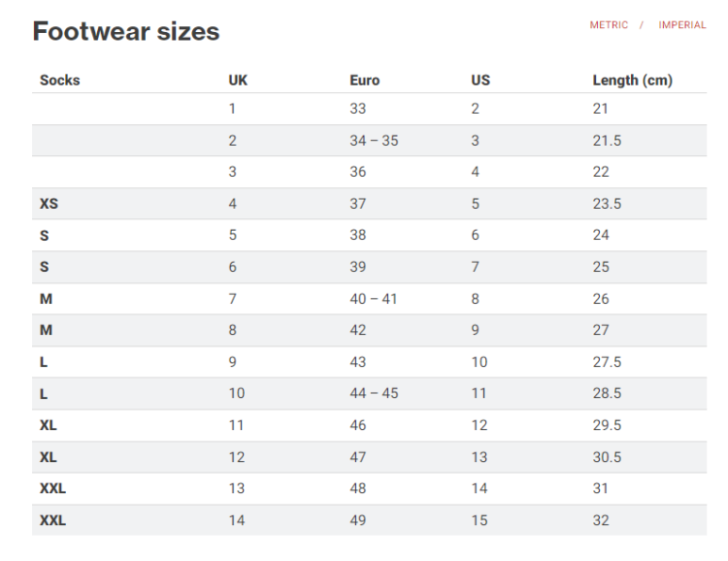Click the Length (cm) column header
Image resolution: width=728 pixels, height=561 pixels.
[x=632, y=80]
